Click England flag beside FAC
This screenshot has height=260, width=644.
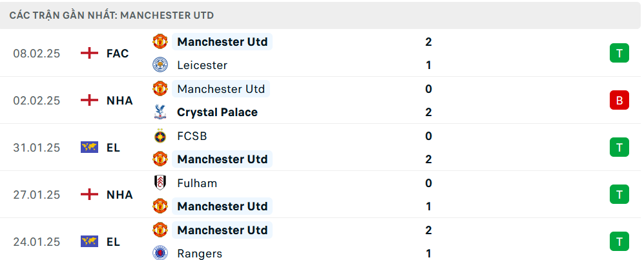click(89, 54)
